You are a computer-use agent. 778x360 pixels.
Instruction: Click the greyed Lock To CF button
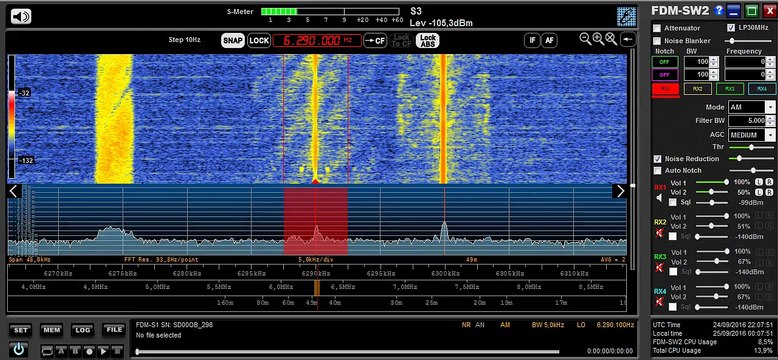tap(401, 41)
